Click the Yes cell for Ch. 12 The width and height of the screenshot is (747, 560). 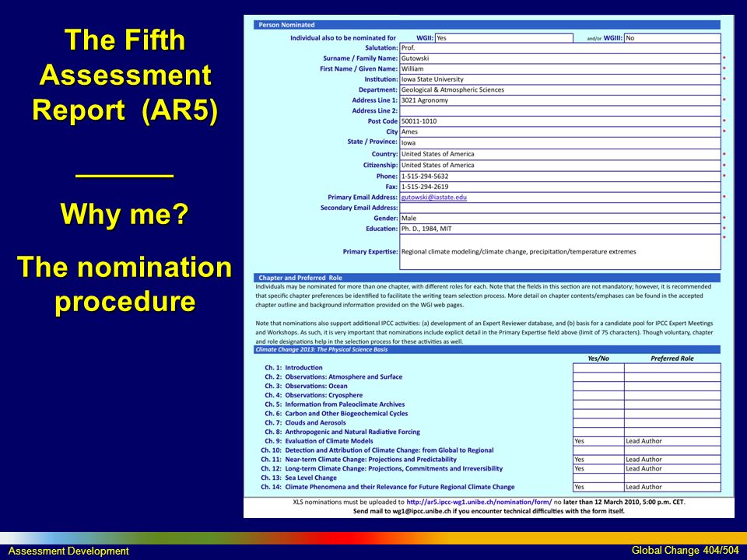point(598,468)
